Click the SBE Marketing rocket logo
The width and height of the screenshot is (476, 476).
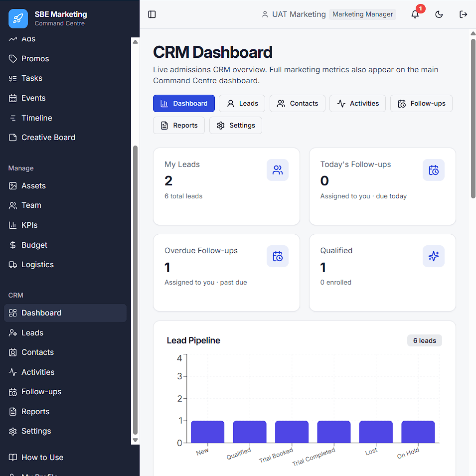click(x=18, y=18)
